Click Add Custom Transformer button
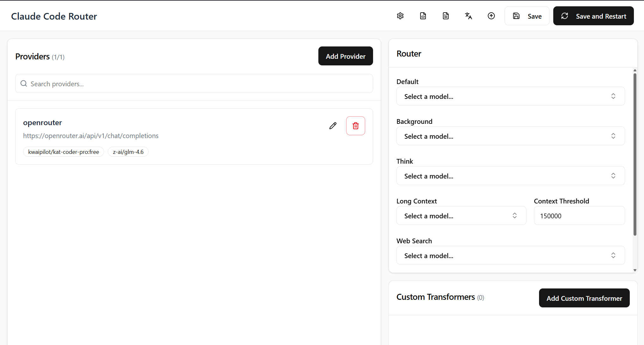Image resolution: width=644 pixels, height=345 pixels. click(x=584, y=298)
